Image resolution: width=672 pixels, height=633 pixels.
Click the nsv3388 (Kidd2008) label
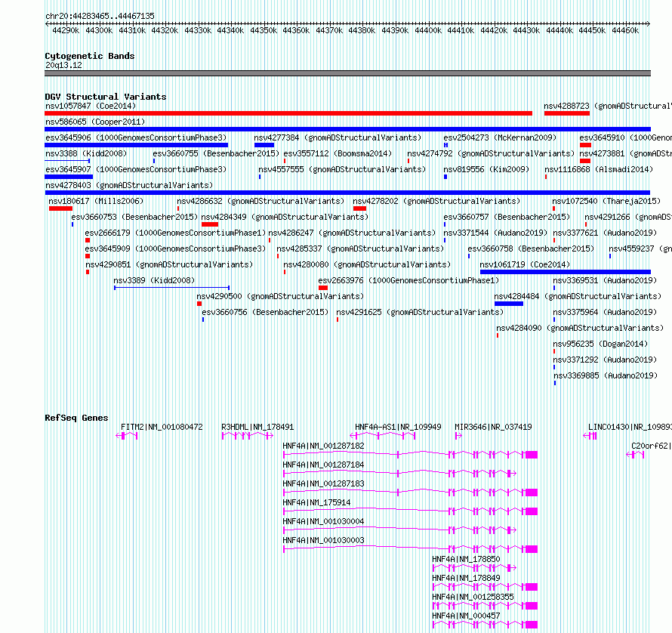[x=86, y=153]
